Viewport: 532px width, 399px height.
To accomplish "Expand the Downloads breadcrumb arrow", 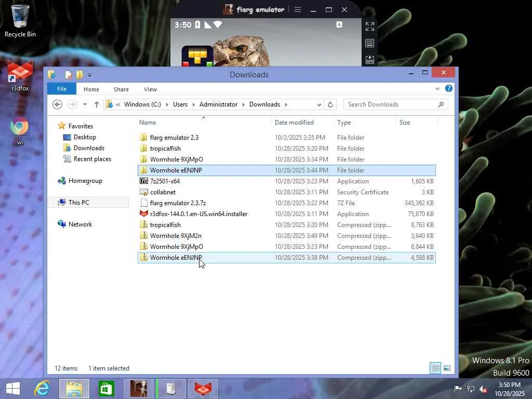I will coord(286,104).
